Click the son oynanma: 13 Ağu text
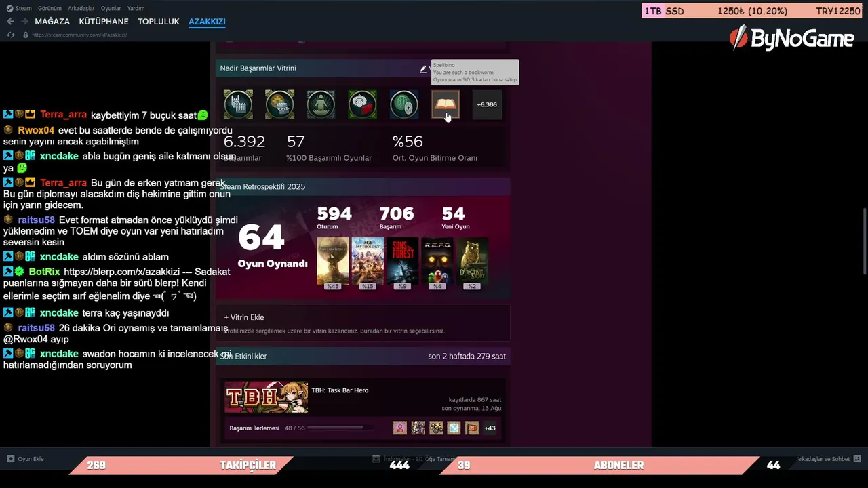This screenshot has width=868, height=488. [471, 408]
